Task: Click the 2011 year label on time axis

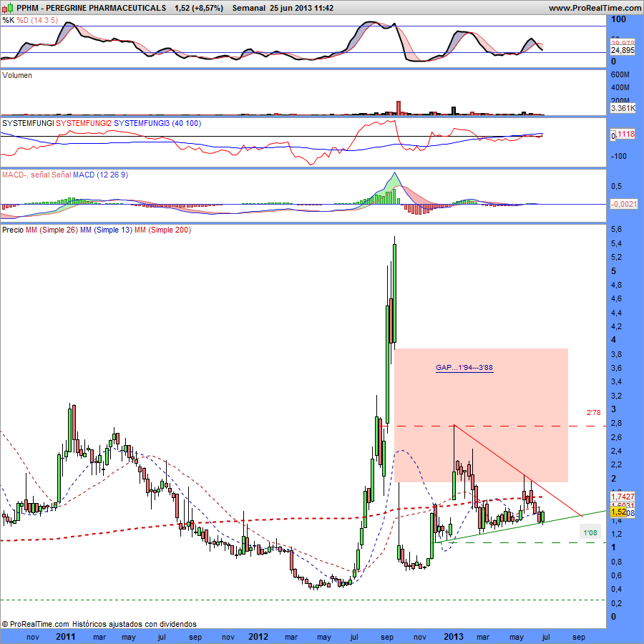Action: pyautogui.click(x=66, y=637)
